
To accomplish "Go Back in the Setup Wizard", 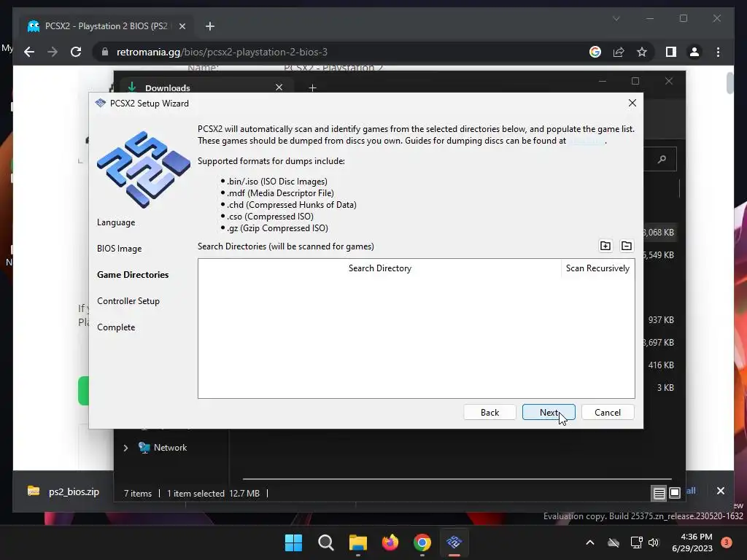I will (489, 413).
